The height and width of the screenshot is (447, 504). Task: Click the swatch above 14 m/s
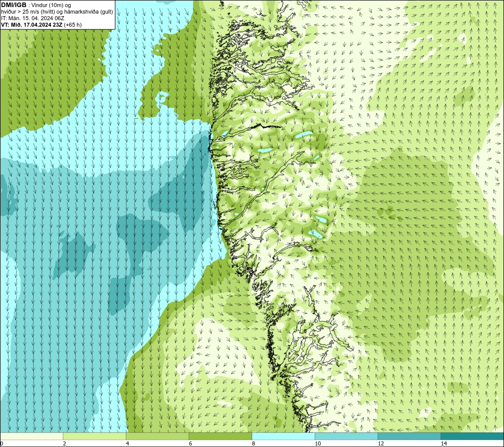click(x=472, y=436)
